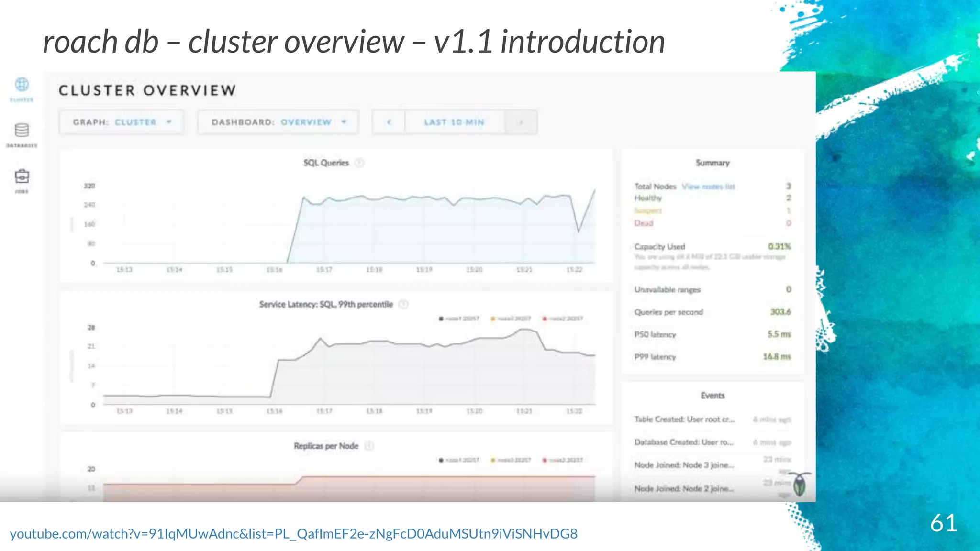Open the Databases section in the sidebar
Image resolution: width=980 pixels, height=551 pixels.
click(22, 135)
